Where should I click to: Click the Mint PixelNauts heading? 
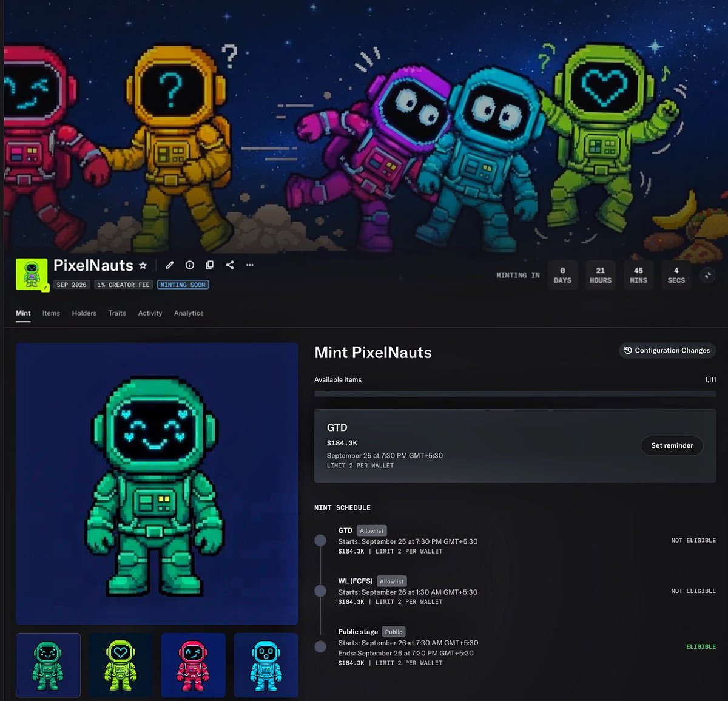tap(373, 353)
